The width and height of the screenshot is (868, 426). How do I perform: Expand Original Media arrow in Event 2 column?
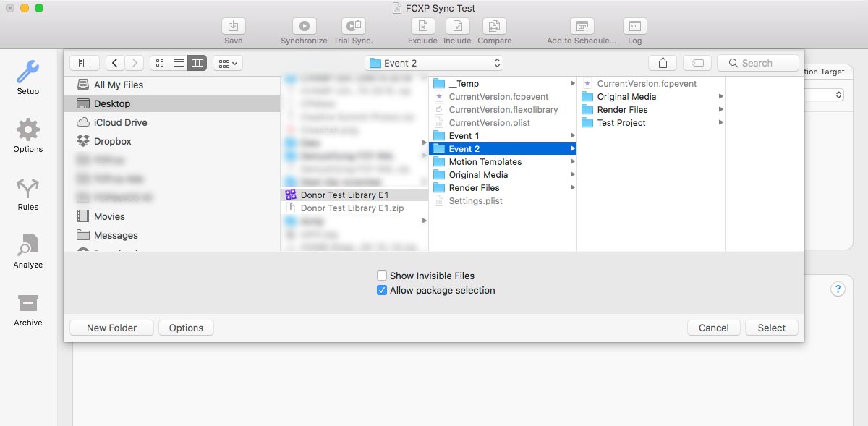[x=720, y=96]
